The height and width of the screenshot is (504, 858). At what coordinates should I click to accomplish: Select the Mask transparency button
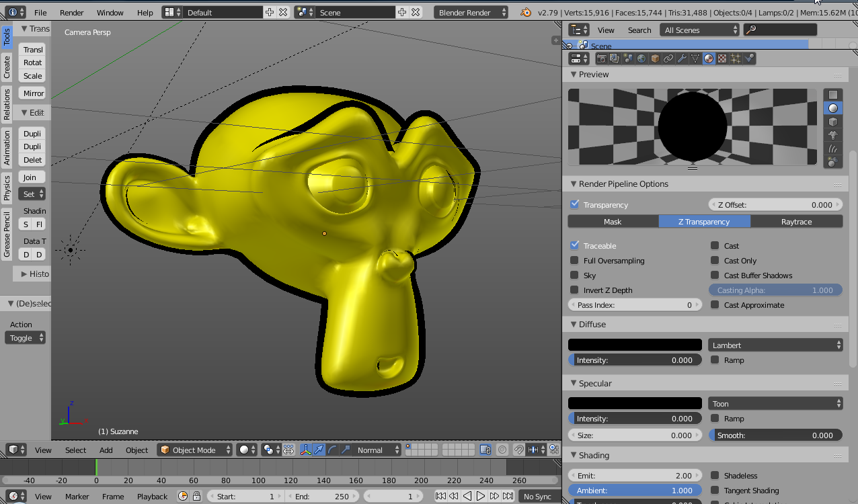click(x=613, y=221)
